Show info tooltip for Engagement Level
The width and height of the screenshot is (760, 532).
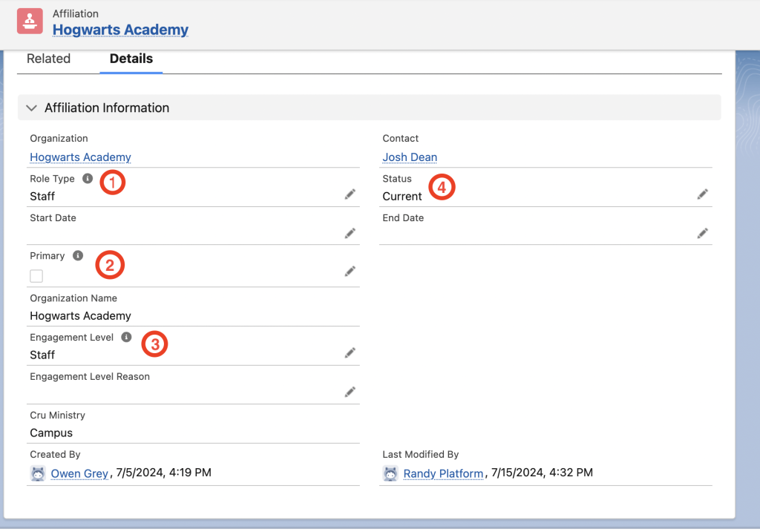(126, 337)
